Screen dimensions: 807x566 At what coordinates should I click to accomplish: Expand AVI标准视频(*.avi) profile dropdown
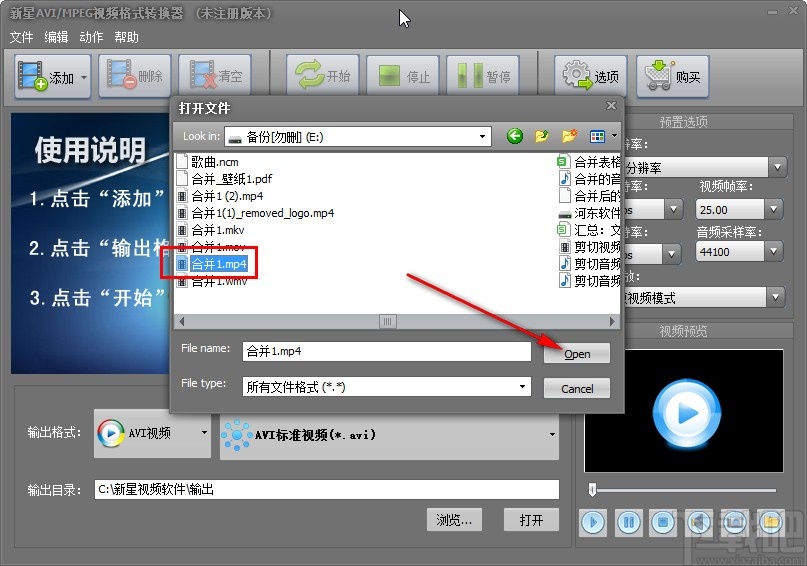pyautogui.click(x=552, y=435)
